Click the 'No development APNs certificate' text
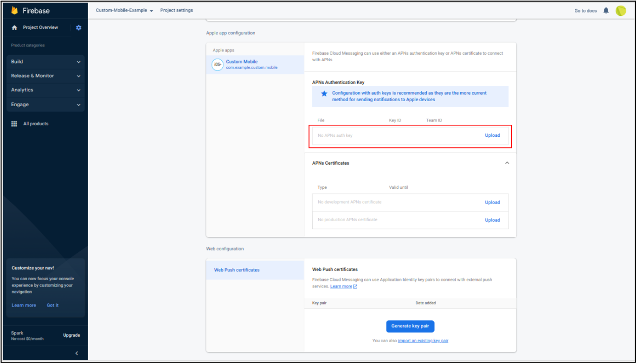Screen dimensions: 637x364 (x=349, y=202)
